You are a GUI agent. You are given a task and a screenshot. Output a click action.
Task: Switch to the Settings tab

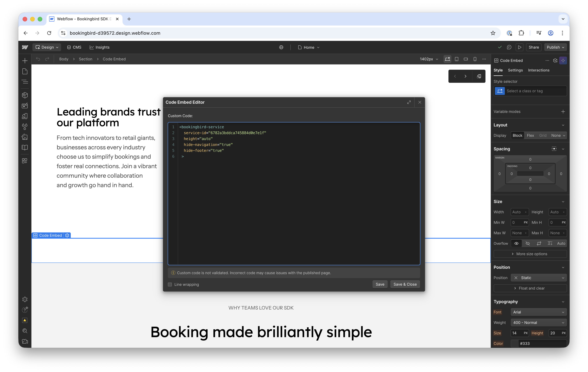pyautogui.click(x=515, y=70)
